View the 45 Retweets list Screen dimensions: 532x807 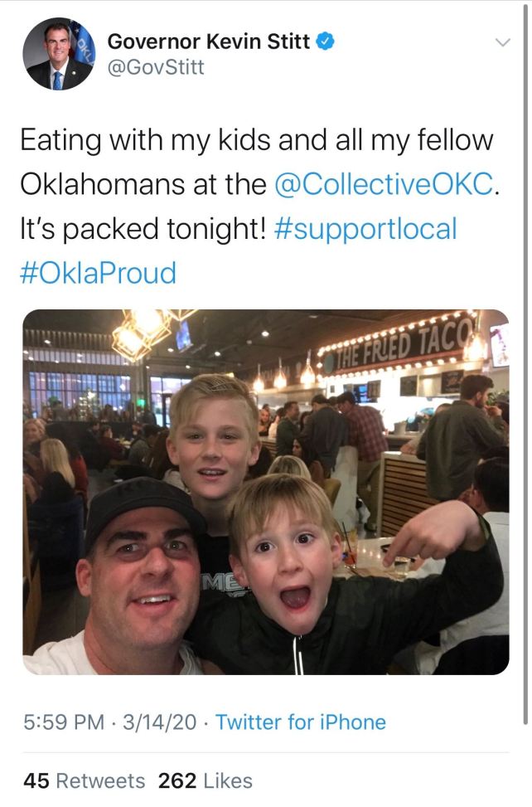tap(85, 780)
